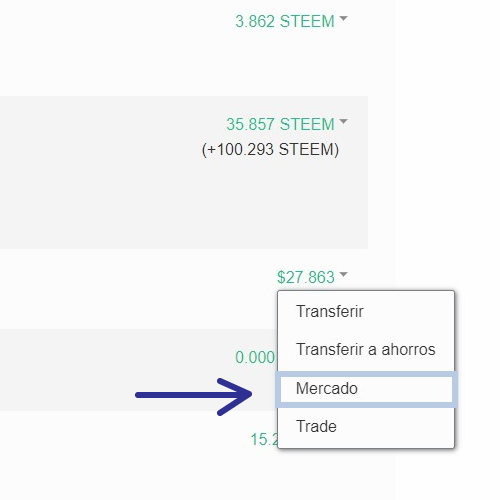The width and height of the screenshot is (500, 500).
Task: Select the (+100.293 STEEM) delegation text
Action: pyautogui.click(x=270, y=149)
